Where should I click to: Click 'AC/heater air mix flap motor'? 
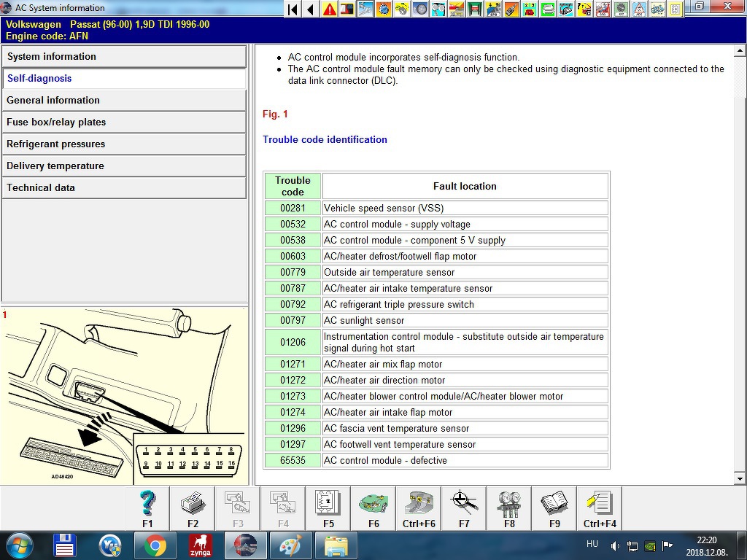(x=465, y=365)
